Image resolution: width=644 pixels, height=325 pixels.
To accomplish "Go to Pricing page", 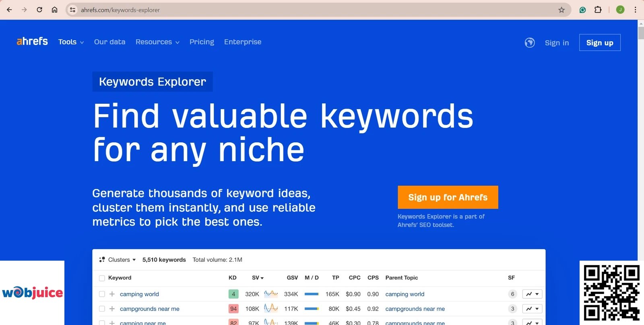I will [202, 42].
